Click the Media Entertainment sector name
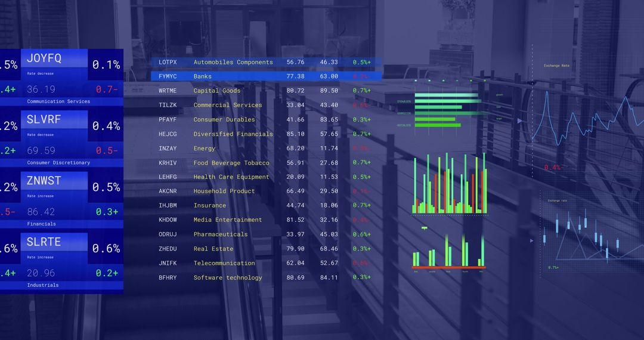Image resolution: width=644 pixels, height=340 pixels. pyautogui.click(x=228, y=220)
